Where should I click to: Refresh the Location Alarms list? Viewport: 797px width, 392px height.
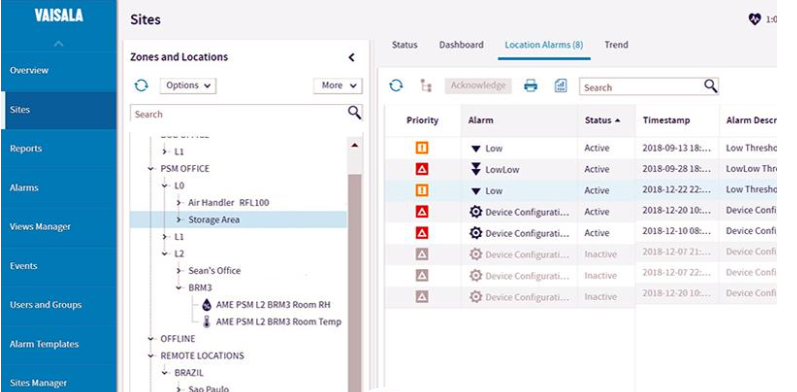tap(396, 85)
